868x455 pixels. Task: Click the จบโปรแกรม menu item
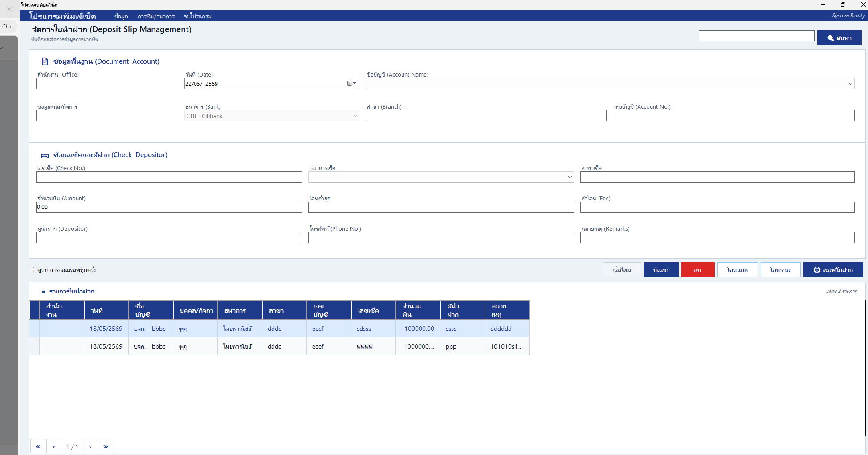point(197,16)
